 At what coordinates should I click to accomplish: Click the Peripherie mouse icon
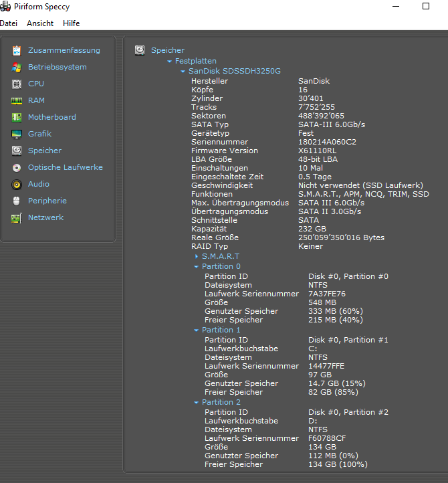pyautogui.click(x=17, y=201)
